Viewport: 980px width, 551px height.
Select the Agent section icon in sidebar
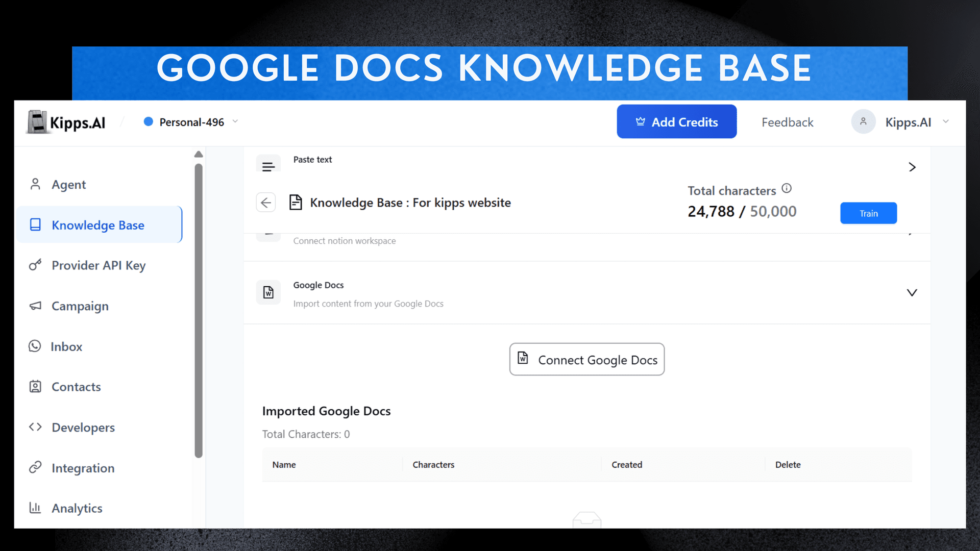35,184
